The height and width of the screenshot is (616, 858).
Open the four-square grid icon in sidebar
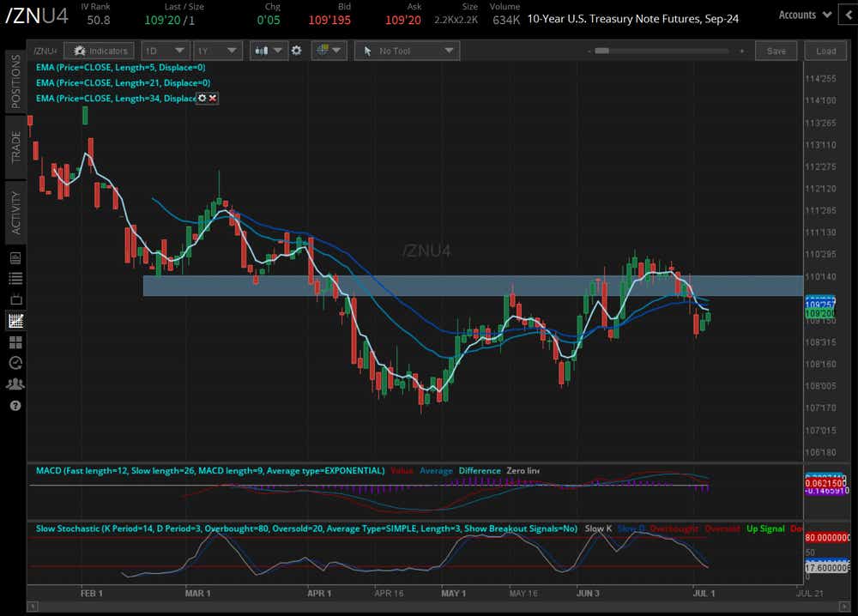point(15,342)
